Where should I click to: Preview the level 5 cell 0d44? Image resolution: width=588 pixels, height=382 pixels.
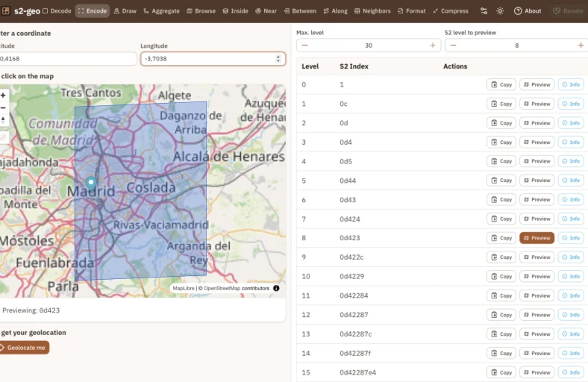[x=537, y=181]
